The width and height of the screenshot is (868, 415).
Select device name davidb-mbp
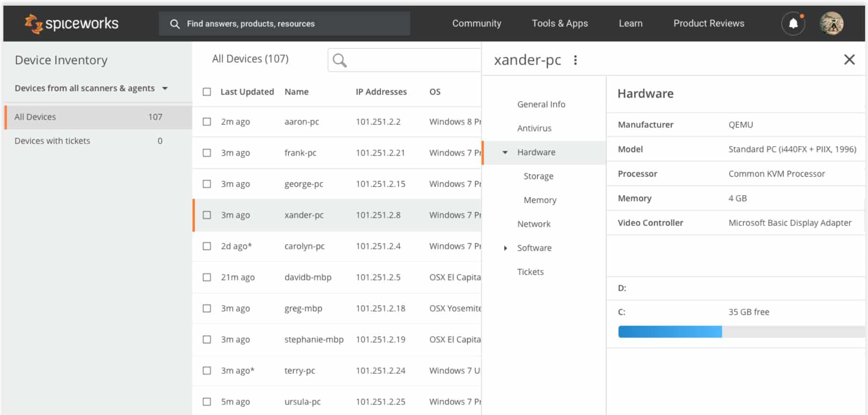pyautogui.click(x=308, y=277)
